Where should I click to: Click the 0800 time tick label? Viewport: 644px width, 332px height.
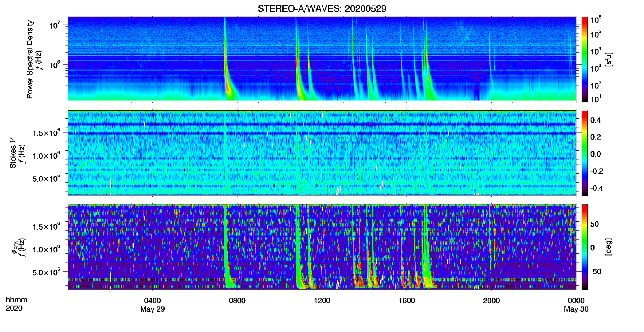click(x=237, y=301)
